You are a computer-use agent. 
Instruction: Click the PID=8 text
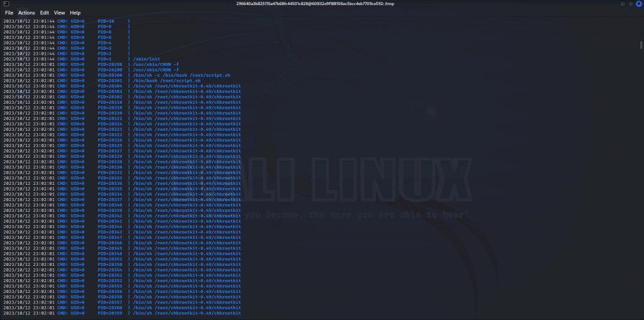(x=105, y=31)
